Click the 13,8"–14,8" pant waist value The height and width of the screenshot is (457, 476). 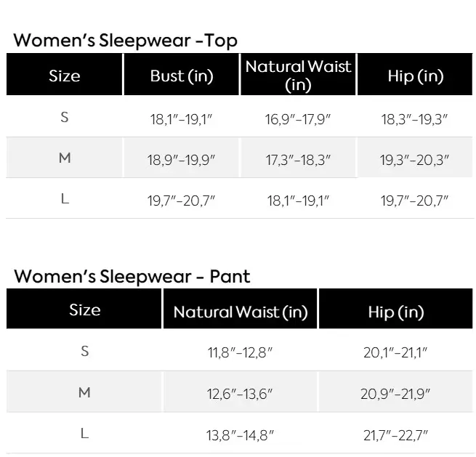[x=241, y=436]
